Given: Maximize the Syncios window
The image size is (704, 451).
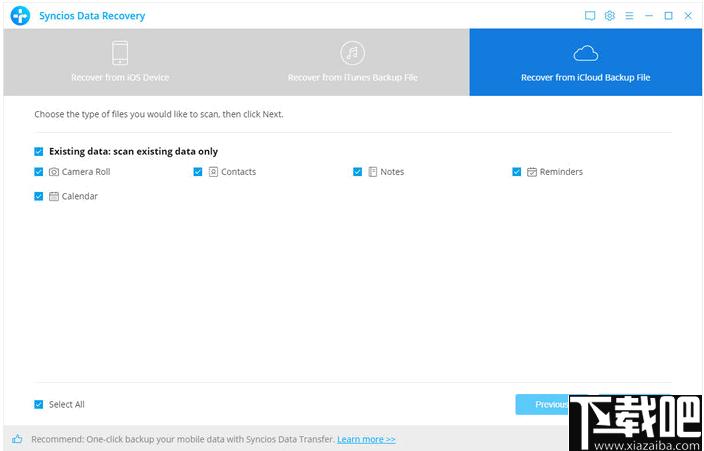Looking at the screenshot, I should 669,16.
